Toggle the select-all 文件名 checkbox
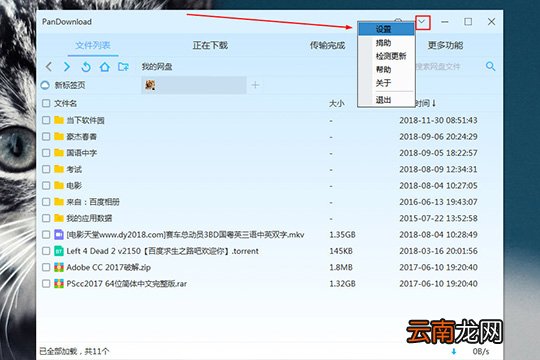This screenshot has width=540, height=360. [46, 103]
